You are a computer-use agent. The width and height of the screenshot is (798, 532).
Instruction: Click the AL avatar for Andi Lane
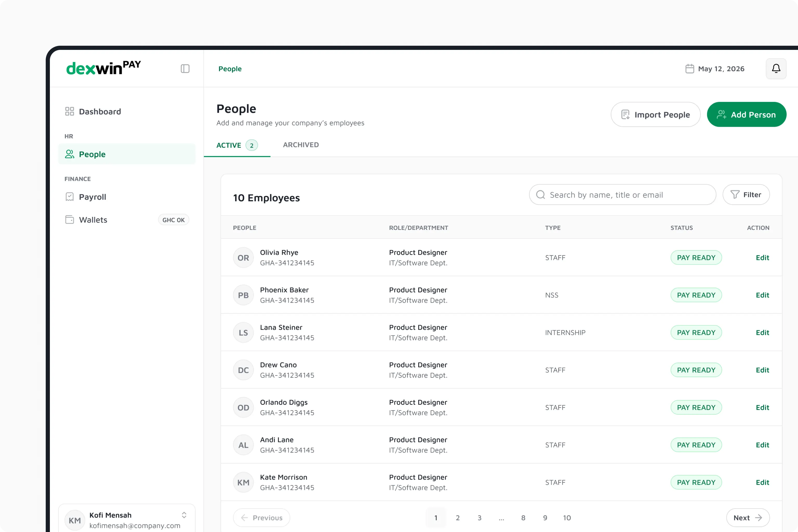[243, 445]
